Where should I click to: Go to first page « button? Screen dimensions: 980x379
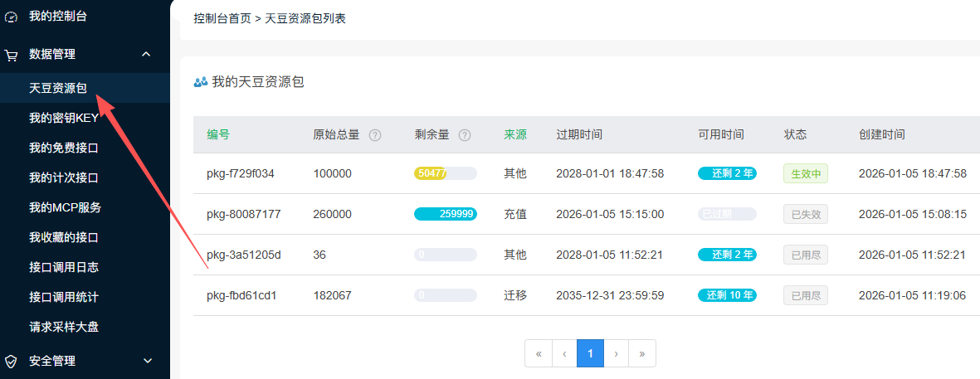pos(538,353)
